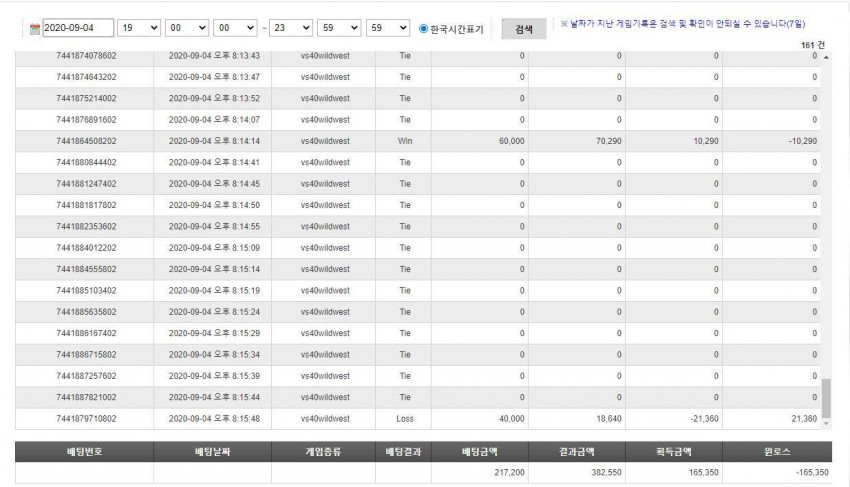Click the 윈로스 column header
The image size is (850, 487).
(777, 452)
